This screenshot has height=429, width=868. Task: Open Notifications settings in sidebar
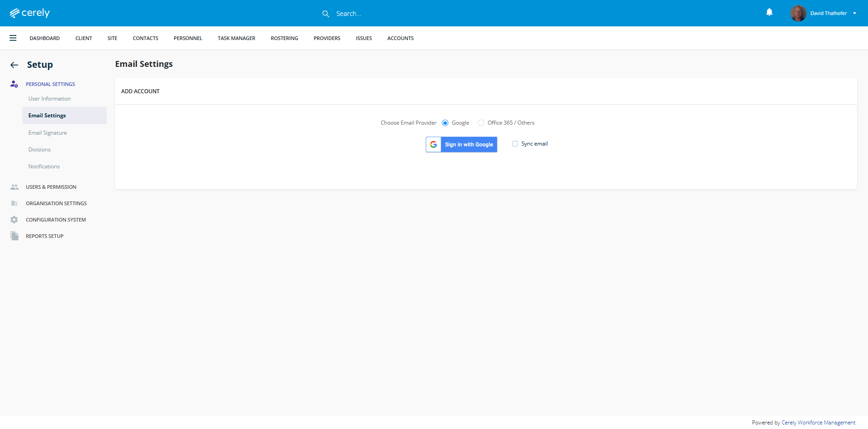tap(44, 167)
